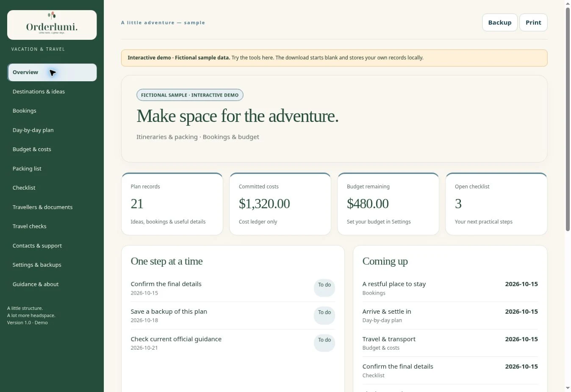Click the 'Fictional Sample · Interactive Demo' badge

(190, 95)
